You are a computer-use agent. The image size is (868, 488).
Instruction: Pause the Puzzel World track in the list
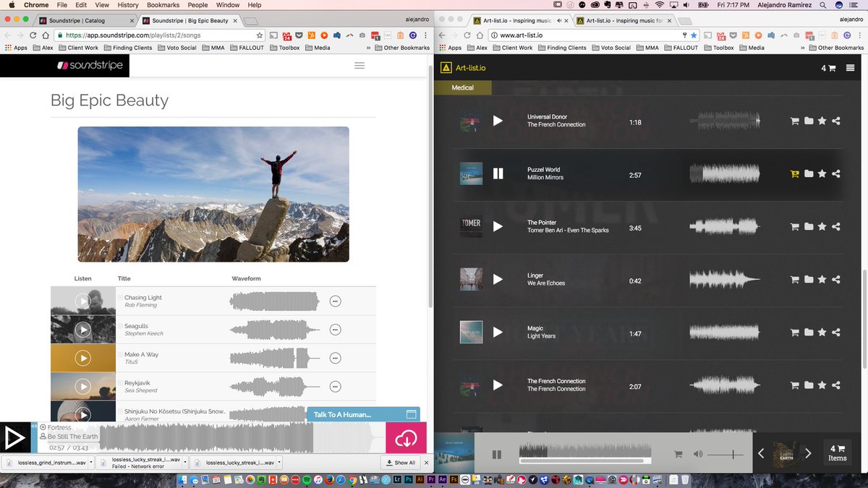[498, 174]
